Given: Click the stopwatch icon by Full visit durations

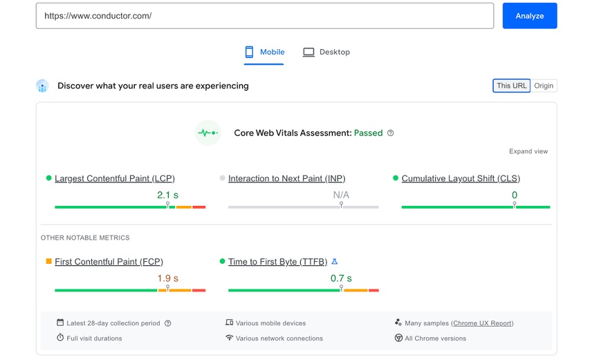Looking at the screenshot, I should [60, 338].
